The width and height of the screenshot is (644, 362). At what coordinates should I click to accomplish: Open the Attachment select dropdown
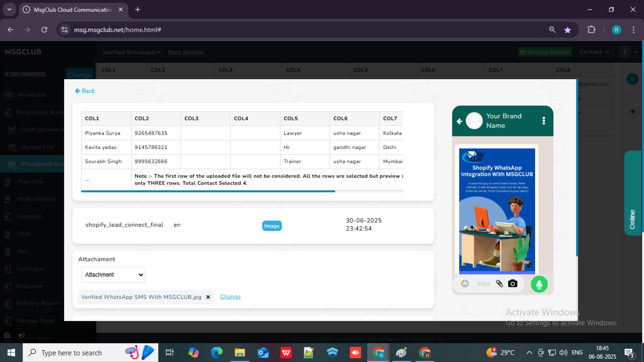(x=113, y=275)
